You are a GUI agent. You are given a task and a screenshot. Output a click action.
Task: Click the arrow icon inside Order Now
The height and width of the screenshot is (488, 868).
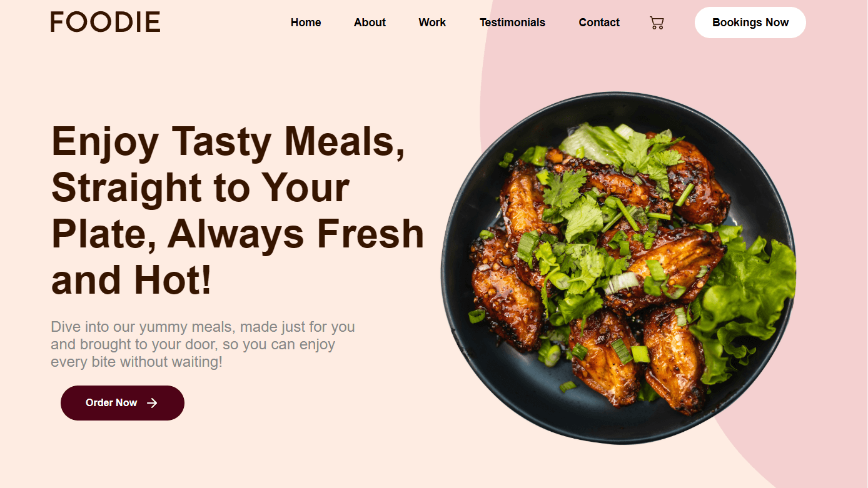click(x=152, y=403)
